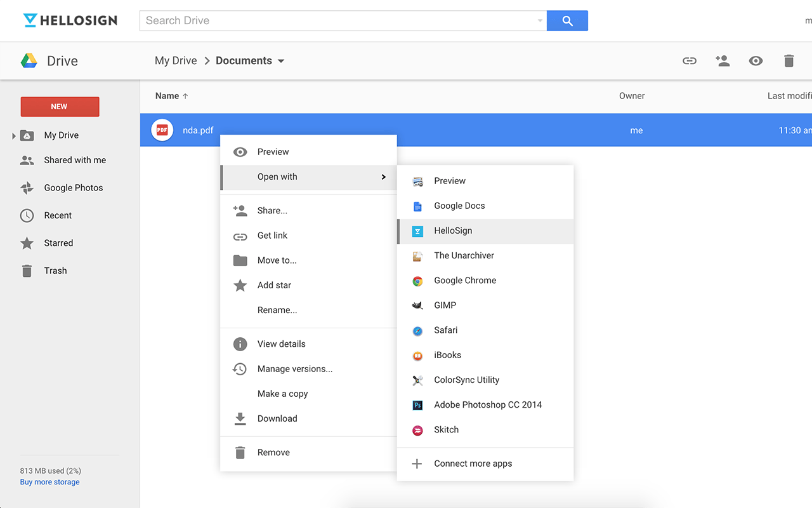Screen dimensions: 812x508
Task: Open with Skitch
Action: (485, 430)
